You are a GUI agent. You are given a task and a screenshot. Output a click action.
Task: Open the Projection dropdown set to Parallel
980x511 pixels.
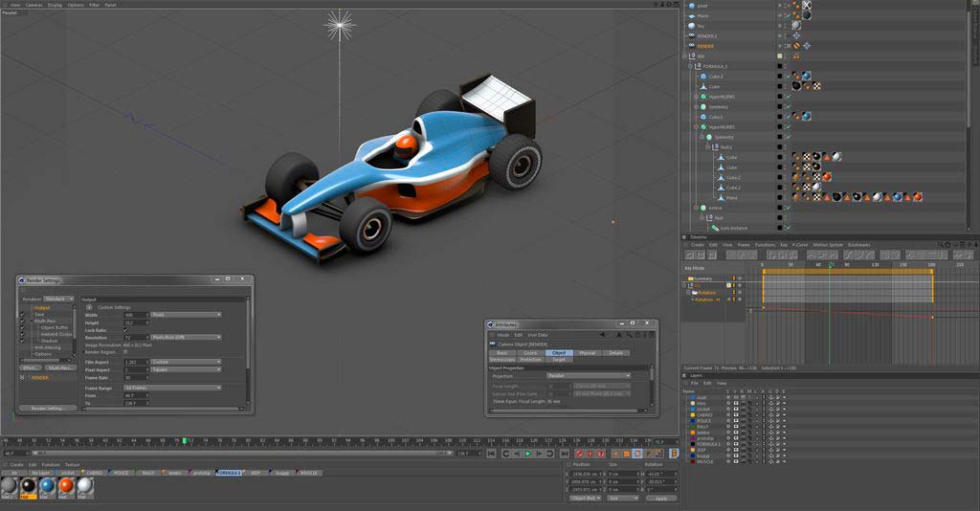coord(589,376)
